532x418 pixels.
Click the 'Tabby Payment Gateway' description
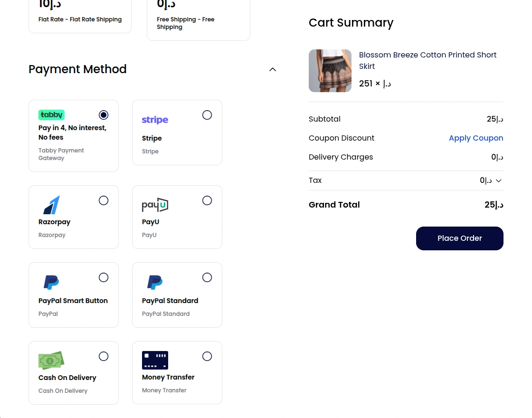(61, 154)
